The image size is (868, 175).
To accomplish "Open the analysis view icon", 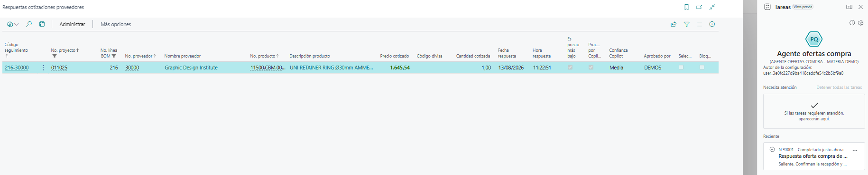I will [x=42, y=24].
